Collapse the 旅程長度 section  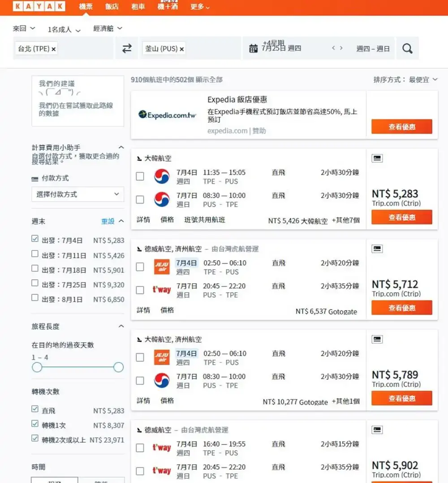[x=121, y=326]
